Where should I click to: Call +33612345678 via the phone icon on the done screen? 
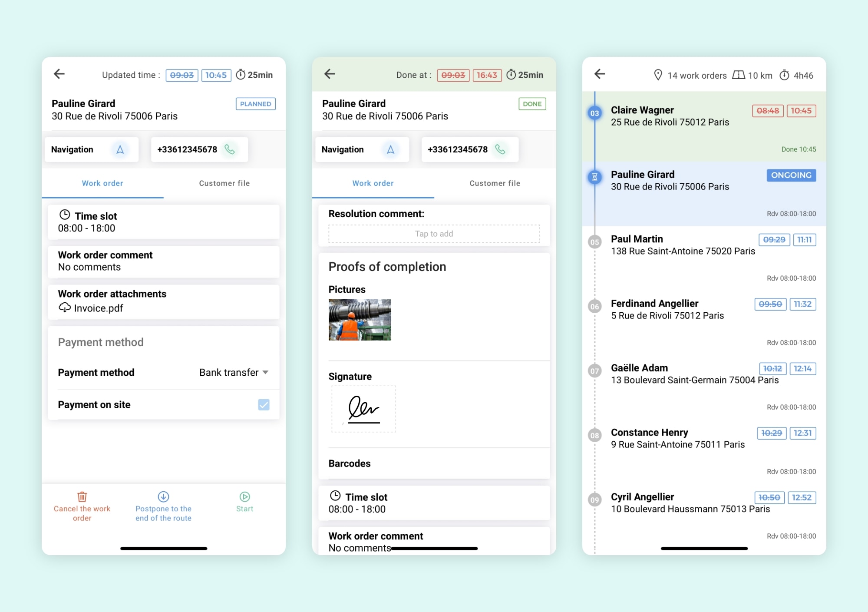[500, 149]
